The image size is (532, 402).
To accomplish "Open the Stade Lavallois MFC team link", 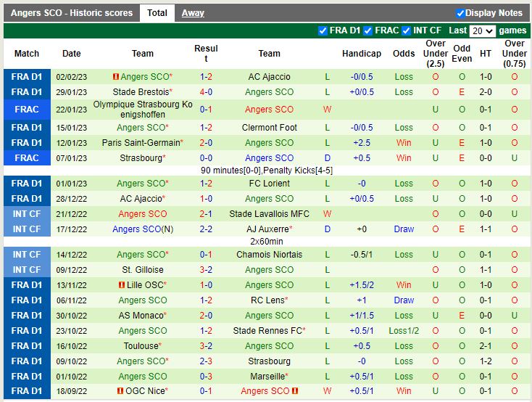I will 269,214.
